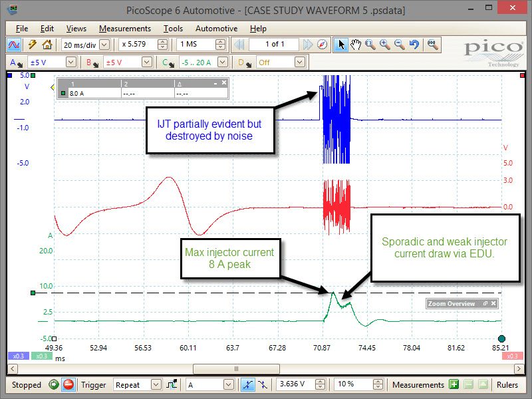The image size is (532, 399).
Task: Close the ruler legend panel
Action: 224,82
